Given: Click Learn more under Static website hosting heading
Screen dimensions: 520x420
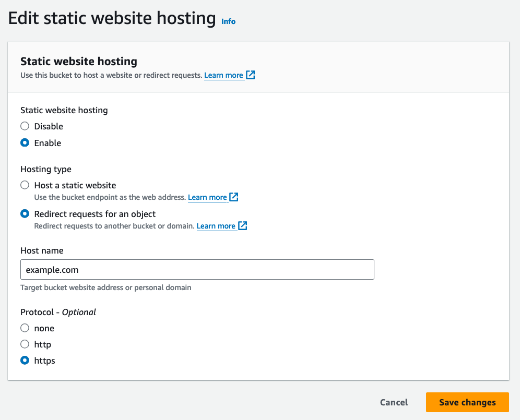Looking at the screenshot, I should coord(223,75).
